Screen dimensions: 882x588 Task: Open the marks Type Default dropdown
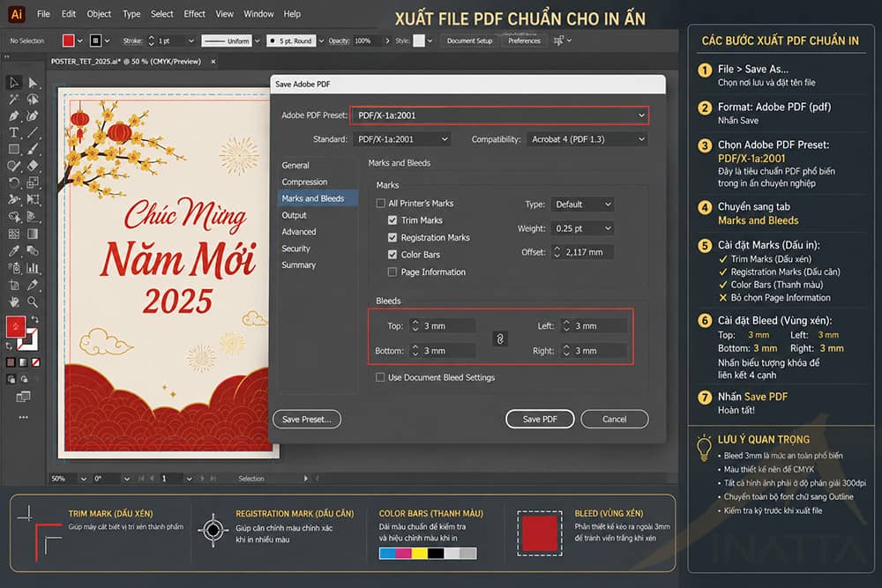(583, 204)
